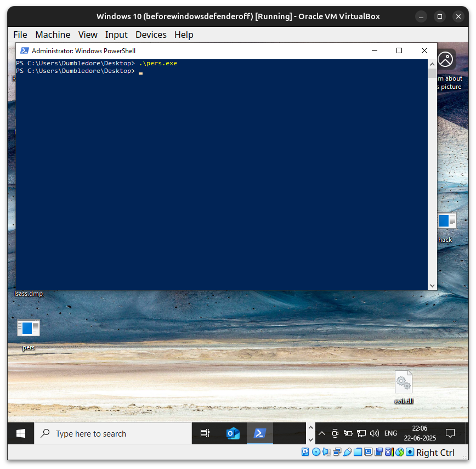Click the USB devices status icon
The image size is (476, 469).
(x=348, y=453)
